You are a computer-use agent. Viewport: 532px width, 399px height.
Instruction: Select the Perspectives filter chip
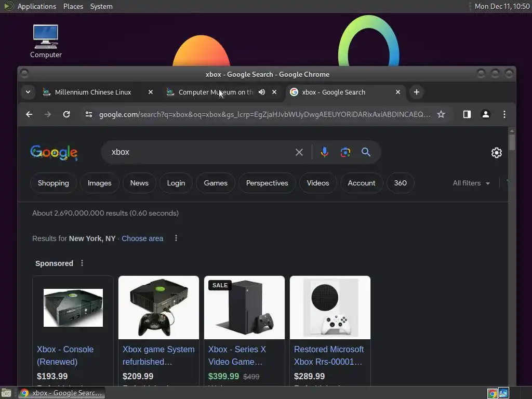pos(267,183)
